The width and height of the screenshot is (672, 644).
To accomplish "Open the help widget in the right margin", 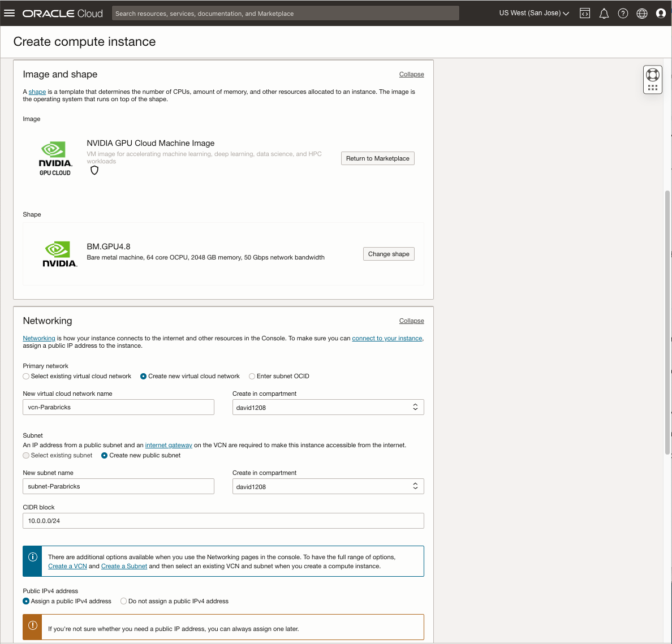I will pos(652,79).
